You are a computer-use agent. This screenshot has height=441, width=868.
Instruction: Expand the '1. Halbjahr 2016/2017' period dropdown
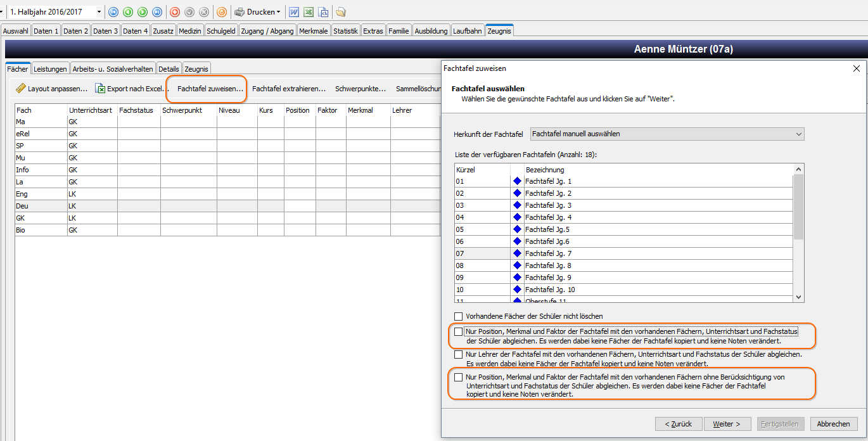55,12
